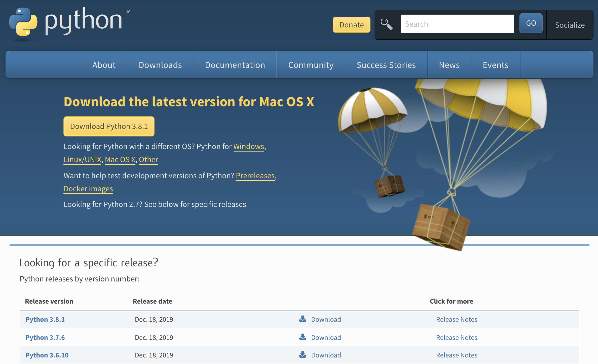Click 'Looking for a specific release?' heading
This screenshot has height=364, width=598.
pyautogui.click(x=89, y=263)
